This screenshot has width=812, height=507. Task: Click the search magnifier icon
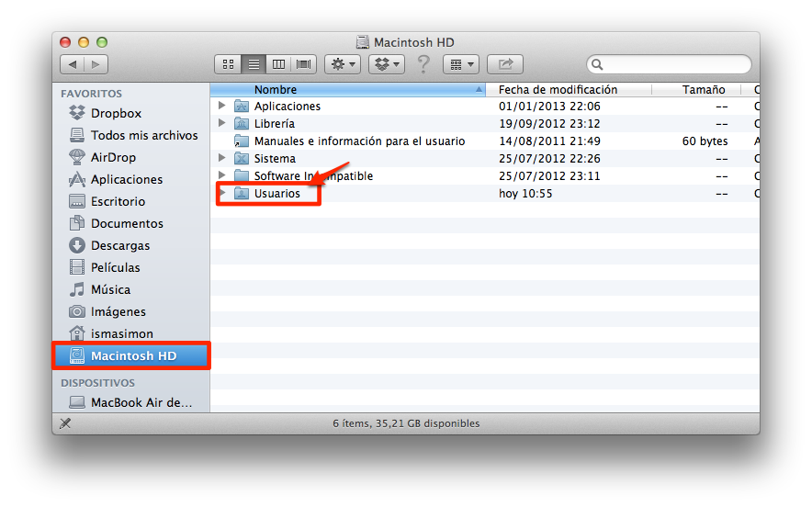tap(597, 64)
